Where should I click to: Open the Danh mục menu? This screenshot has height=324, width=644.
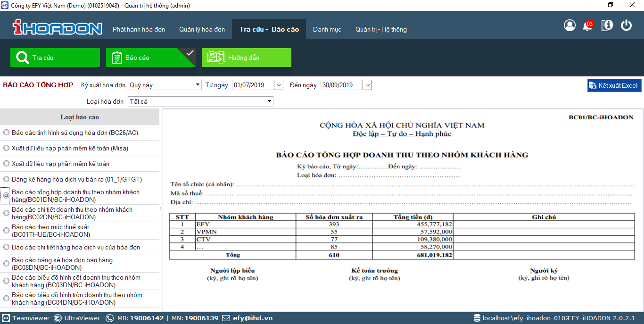(327, 29)
